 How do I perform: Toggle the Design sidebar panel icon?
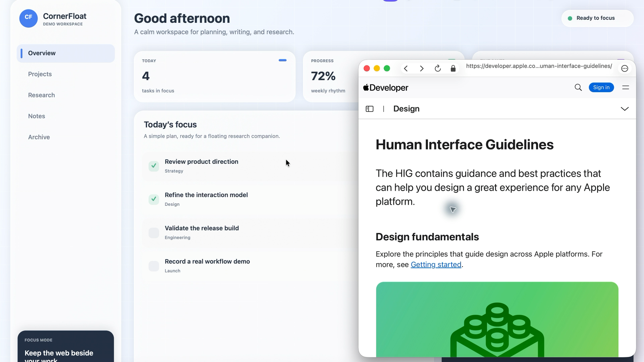[x=370, y=109]
